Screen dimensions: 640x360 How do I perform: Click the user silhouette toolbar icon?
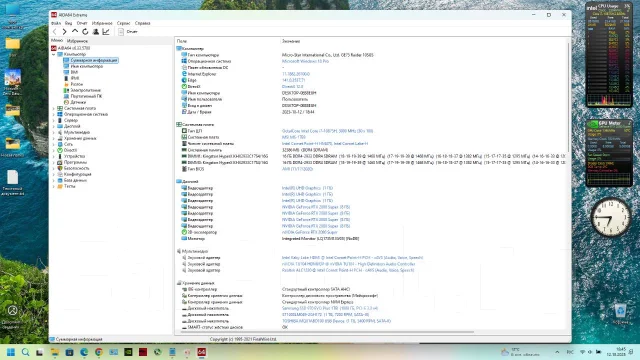click(96, 31)
